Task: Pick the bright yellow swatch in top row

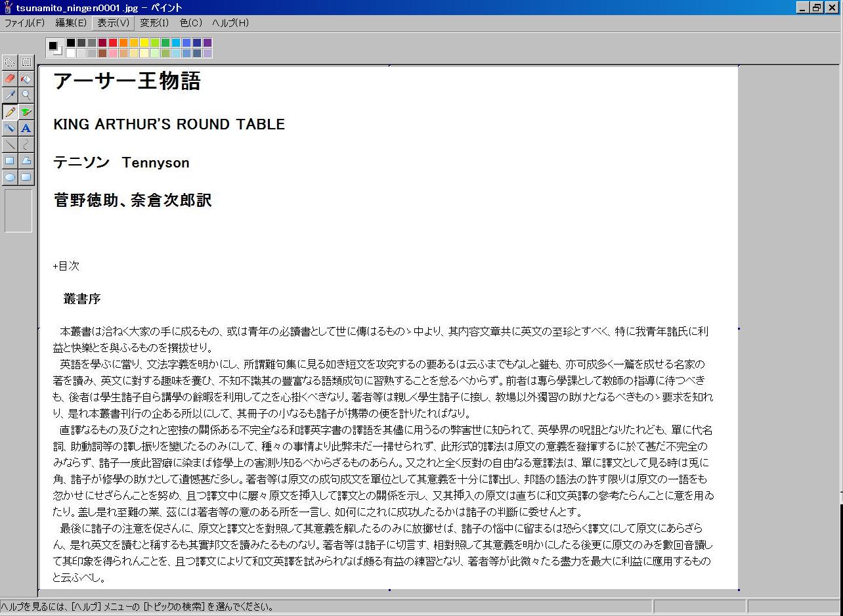Action: pyautogui.click(x=144, y=43)
